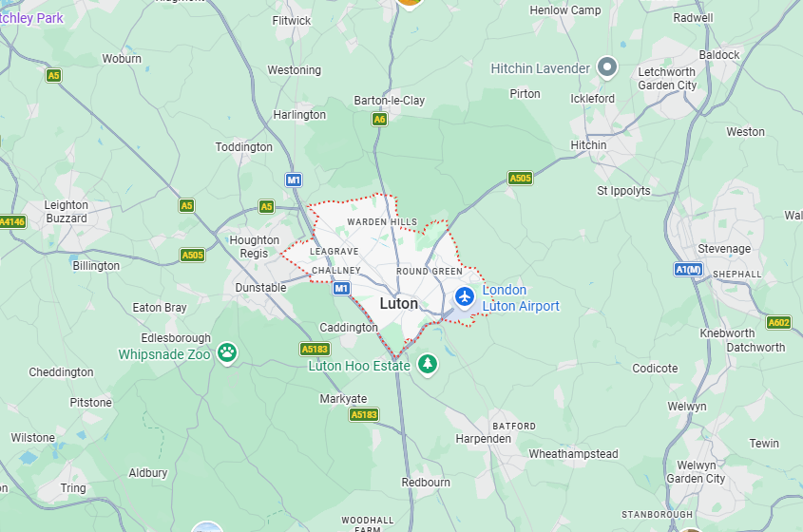Click the Luton city label

click(x=399, y=304)
